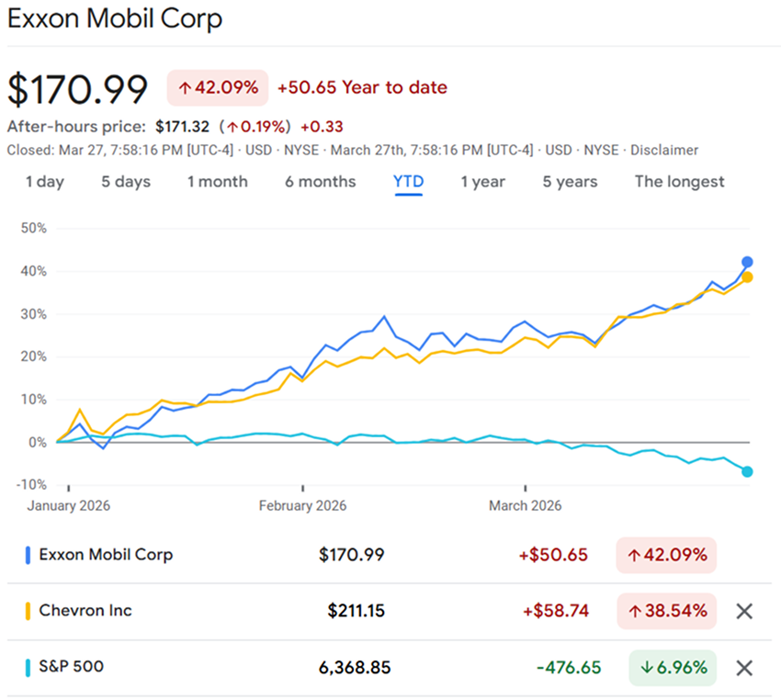
Task: Choose the 1 month time range
Action: coord(218,182)
